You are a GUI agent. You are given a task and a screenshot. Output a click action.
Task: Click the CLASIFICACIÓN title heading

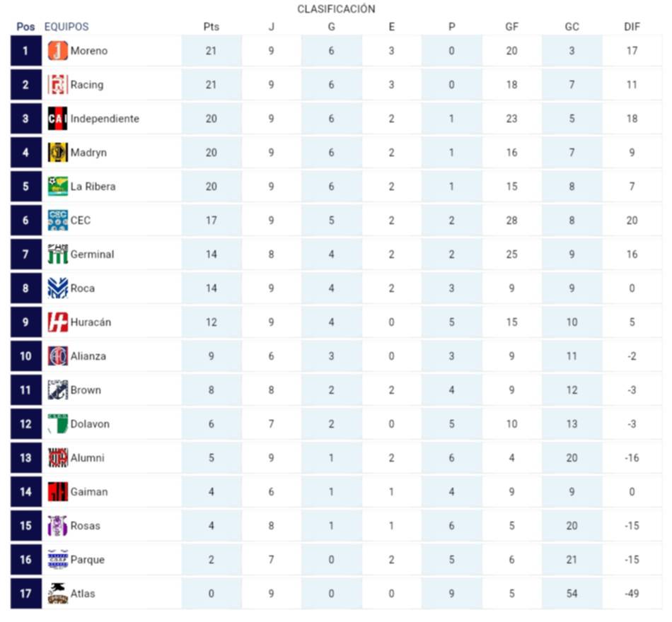[336, 9]
